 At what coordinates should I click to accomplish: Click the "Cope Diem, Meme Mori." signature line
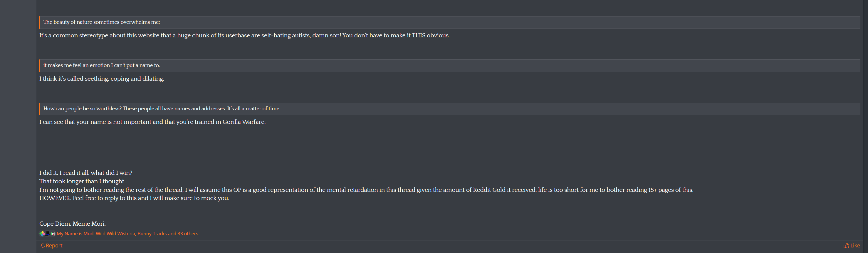pos(73,224)
